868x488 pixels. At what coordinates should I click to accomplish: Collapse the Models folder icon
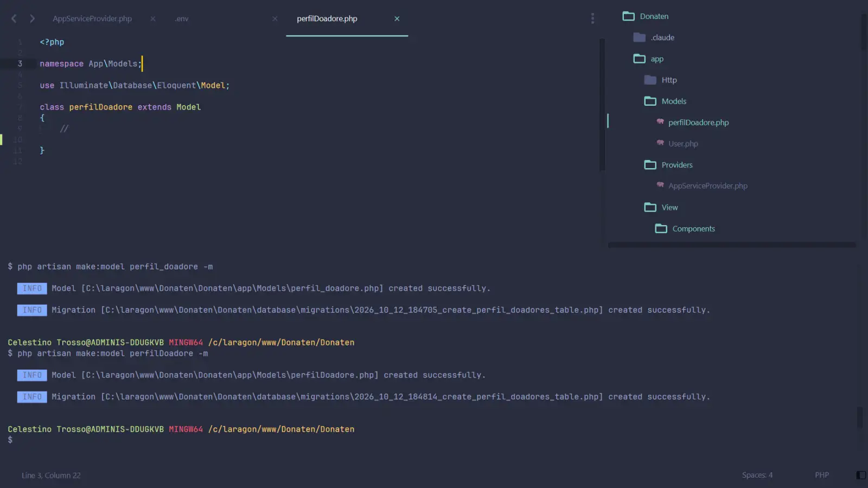click(x=650, y=101)
